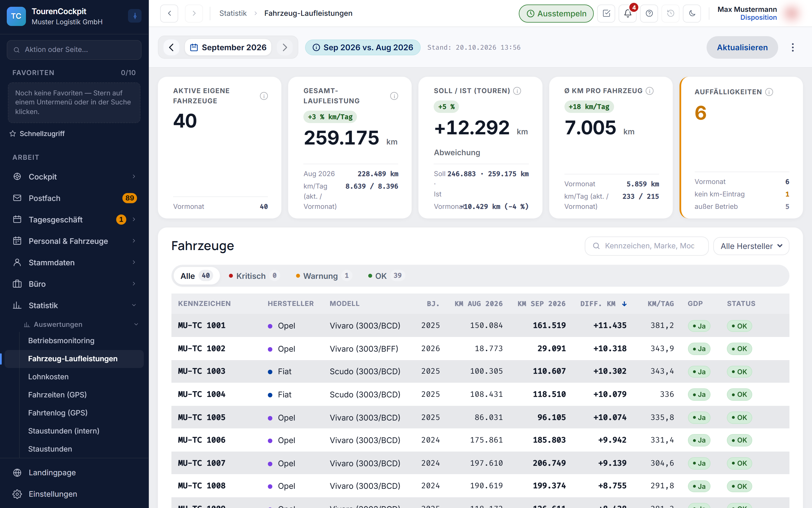The width and height of the screenshot is (812, 508).
Task: Filter by Warnung vehicles
Action: click(x=323, y=276)
